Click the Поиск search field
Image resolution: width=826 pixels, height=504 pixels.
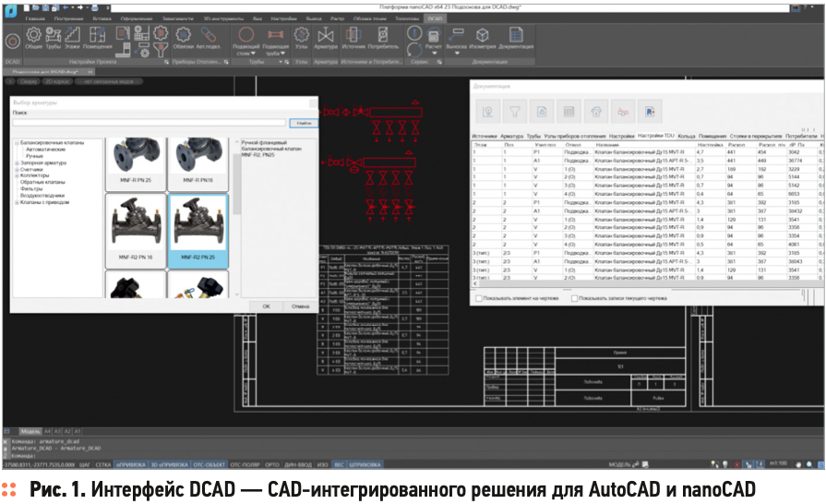click(150, 123)
